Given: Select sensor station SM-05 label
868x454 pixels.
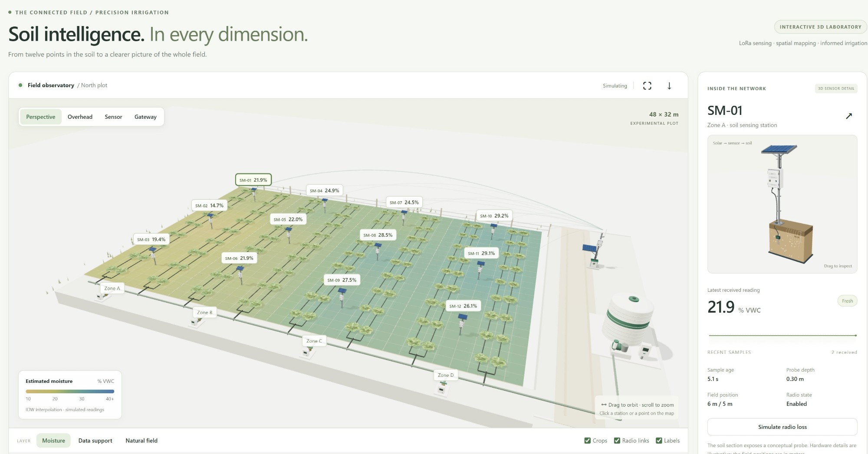Looking at the screenshot, I should (288, 219).
